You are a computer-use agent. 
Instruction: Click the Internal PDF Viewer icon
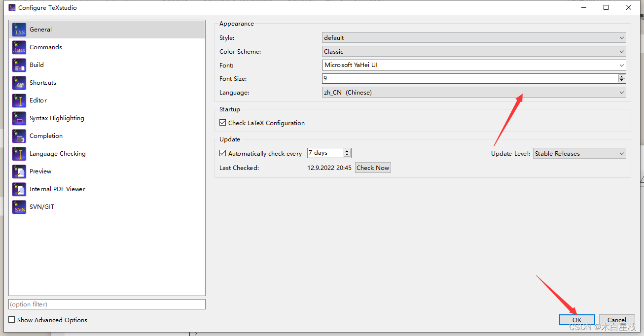pos(19,189)
